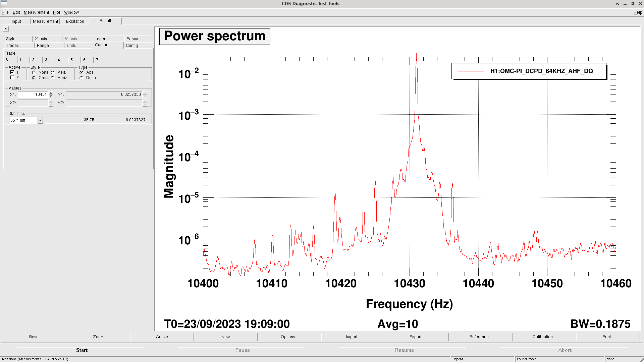Open the Config options tab
644x362 pixels.
(x=139, y=46)
